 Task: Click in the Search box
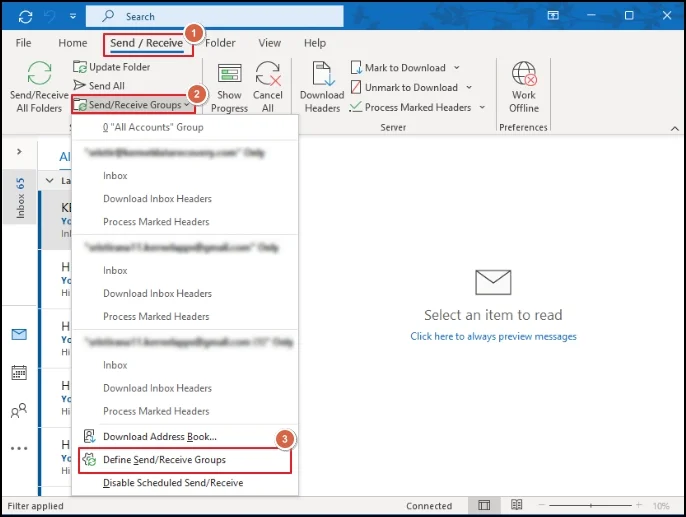pos(215,17)
